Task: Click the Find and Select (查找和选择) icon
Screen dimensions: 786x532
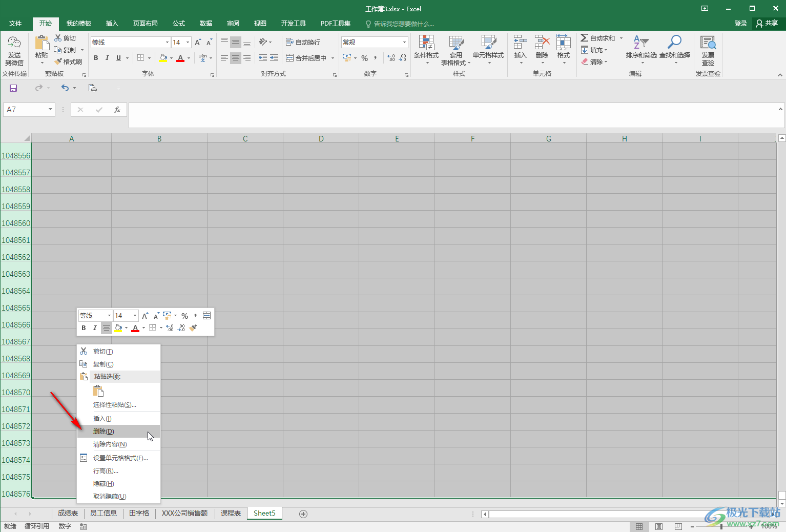Action: coord(675,43)
